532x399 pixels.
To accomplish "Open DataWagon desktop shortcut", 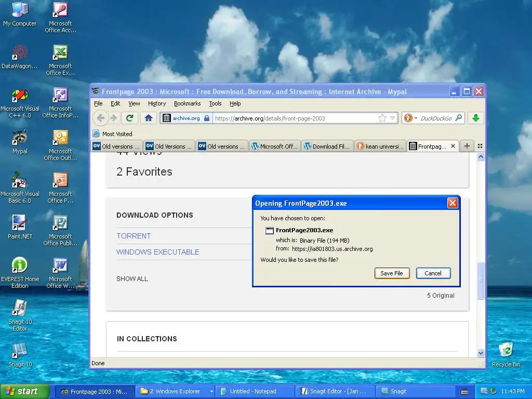I will pos(20,57).
